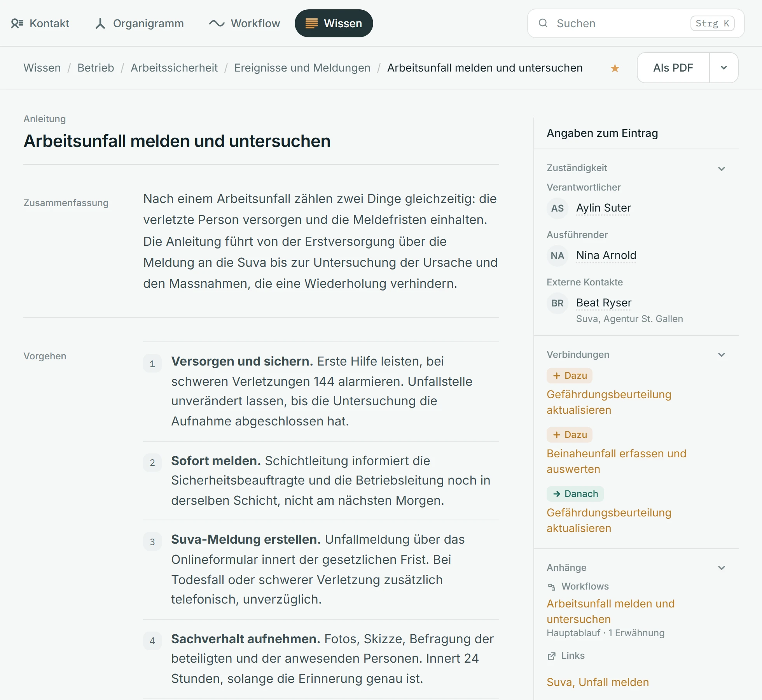The image size is (762, 700).
Task: Export the entry with Als PDF
Action: point(673,68)
